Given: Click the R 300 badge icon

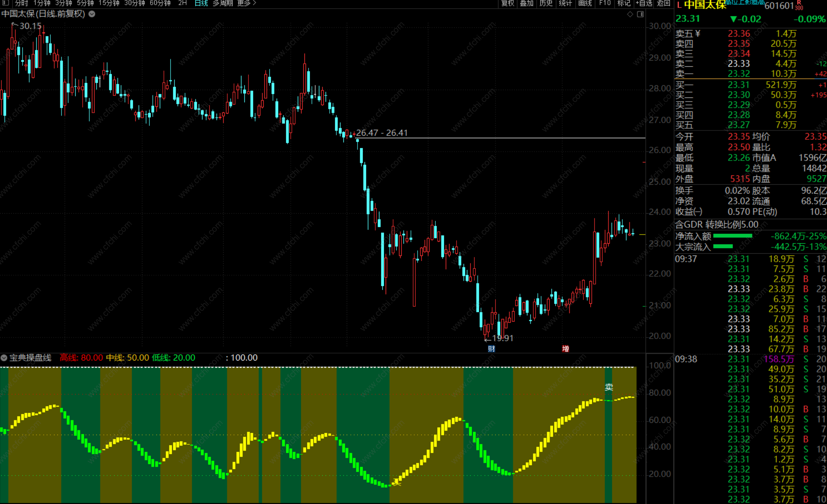Looking at the screenshot, I should [x=799, y=5].
